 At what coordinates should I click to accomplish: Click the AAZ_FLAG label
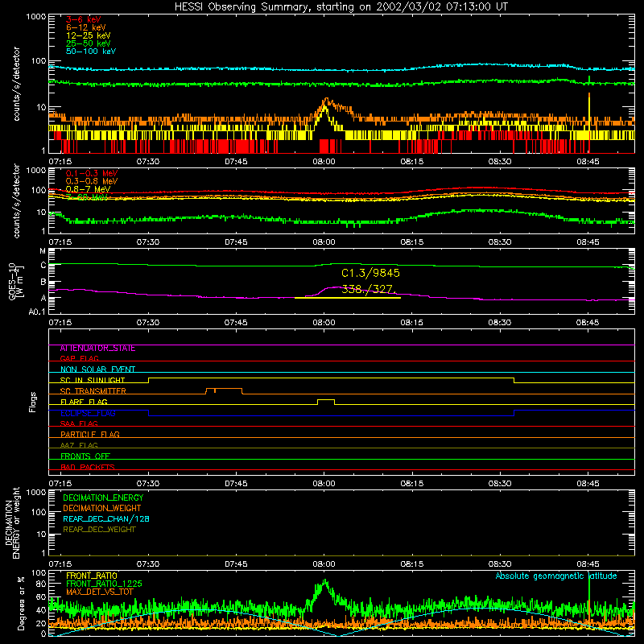point(79,445)
